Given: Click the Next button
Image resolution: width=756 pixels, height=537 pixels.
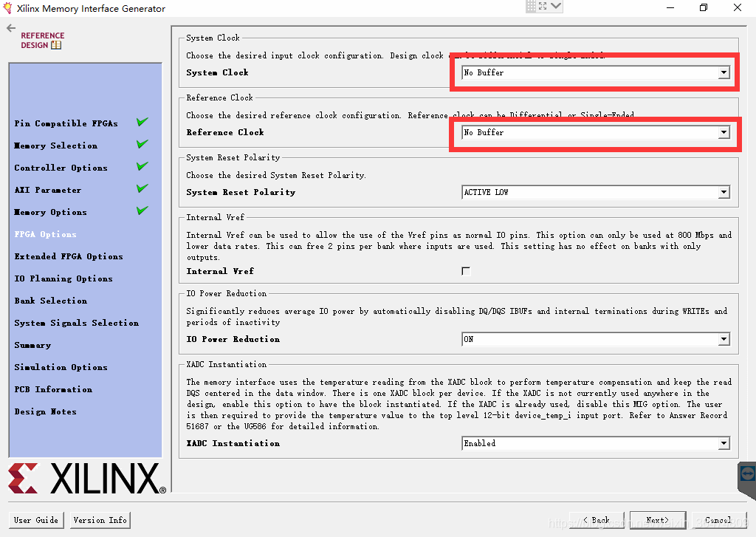Looking at the screenshot, I should click(x=658, y=520).
